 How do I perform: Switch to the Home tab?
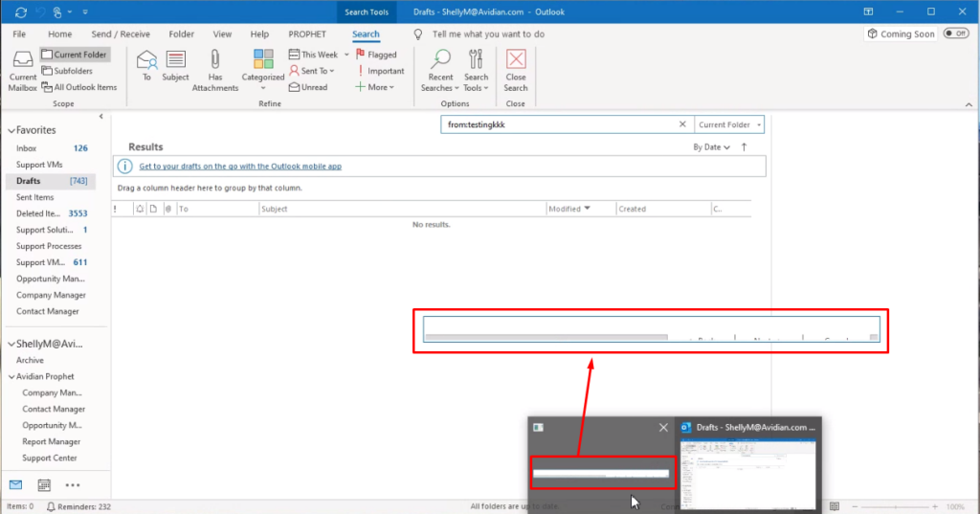click(60, 34)
